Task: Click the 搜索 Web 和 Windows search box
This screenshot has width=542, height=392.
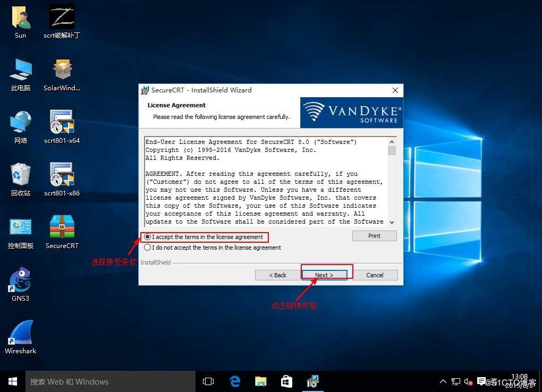Action: [x=111, y=381]
